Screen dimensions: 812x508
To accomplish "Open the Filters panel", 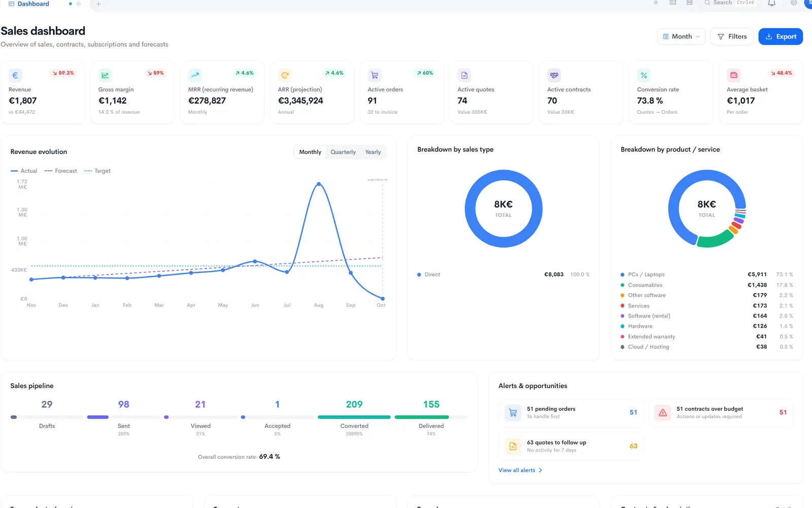I will tap(732, 37).
